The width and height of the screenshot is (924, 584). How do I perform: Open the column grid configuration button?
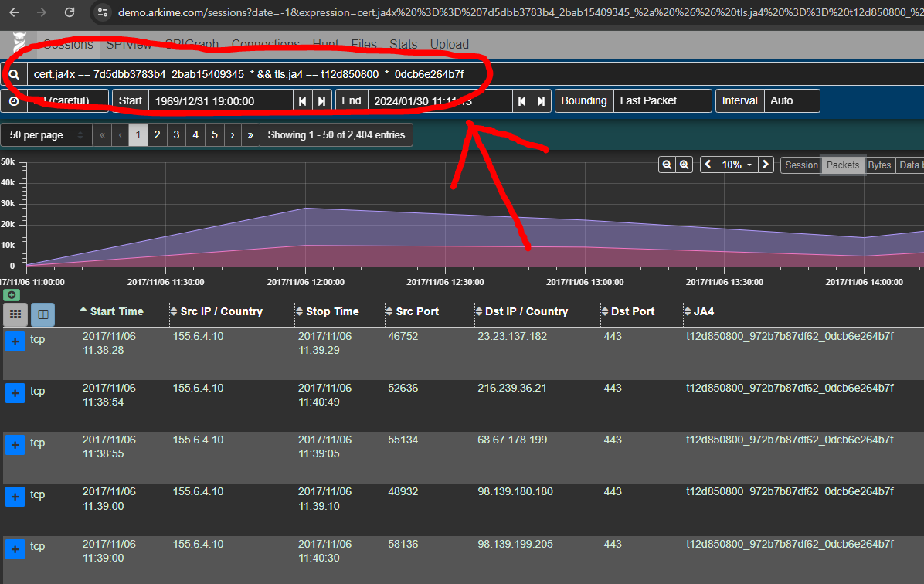[x=15, y=314]
